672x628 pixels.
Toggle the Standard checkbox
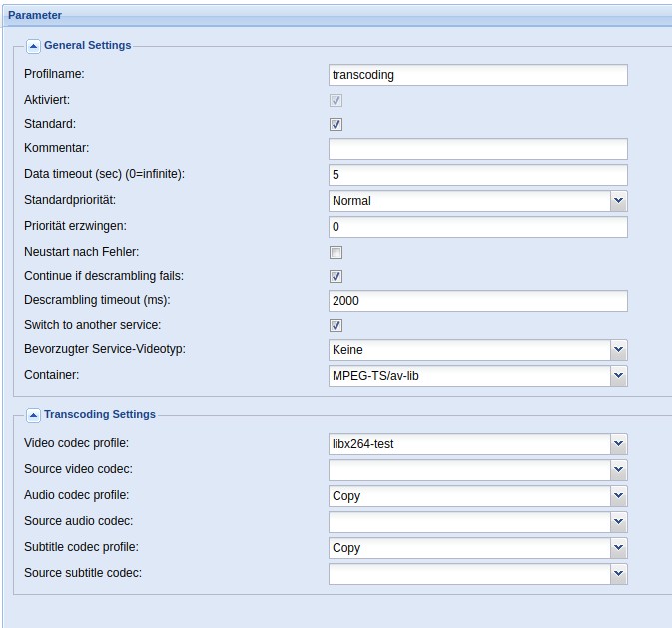click(x=336, y=125)
